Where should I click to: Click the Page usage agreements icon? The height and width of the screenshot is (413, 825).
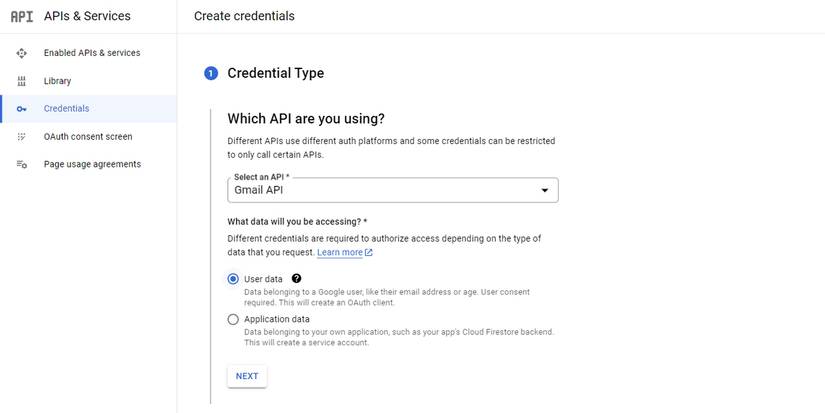point(22,164)
